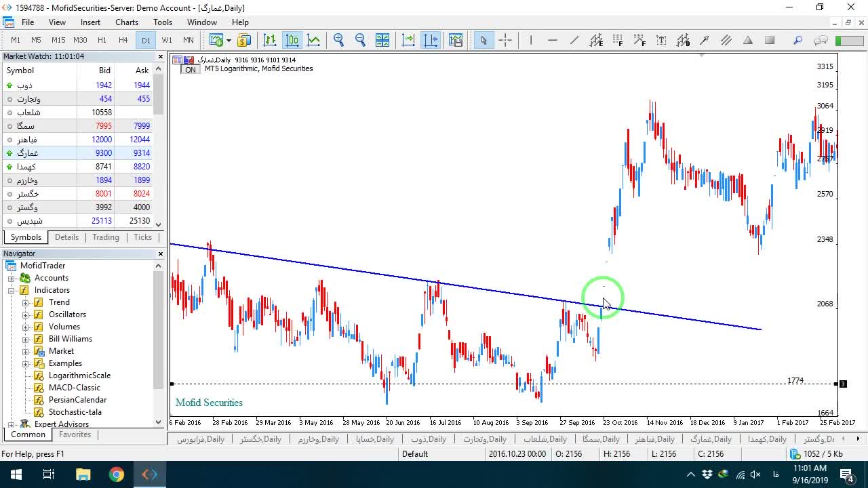Draw a horizontal line tool
The image size is (868, 488).
tap(553, 40)
